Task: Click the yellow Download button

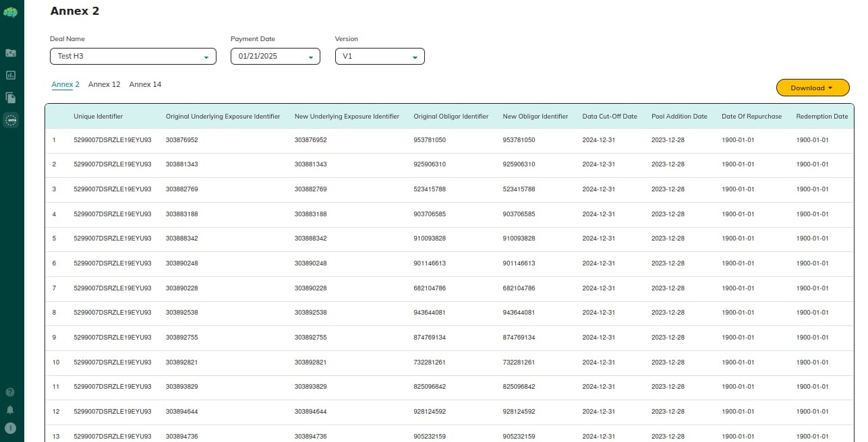Action: pyautogui.click(x=811, y=88)
